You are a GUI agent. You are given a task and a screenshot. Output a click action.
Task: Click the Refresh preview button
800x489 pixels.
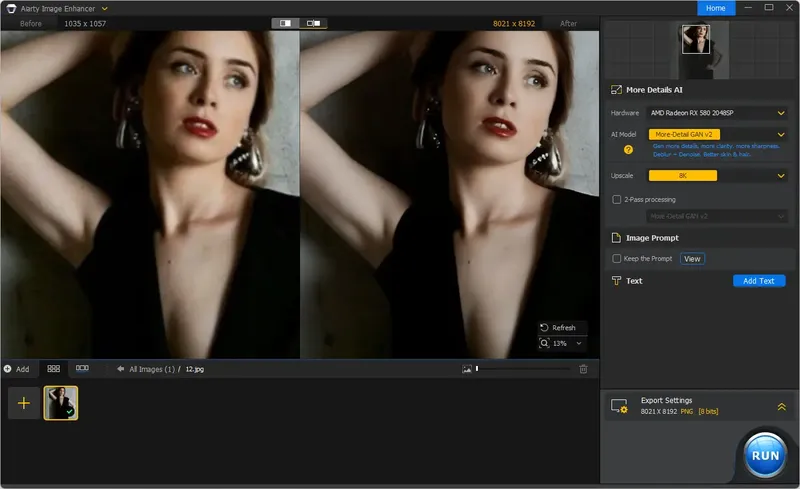pos(558,327)
